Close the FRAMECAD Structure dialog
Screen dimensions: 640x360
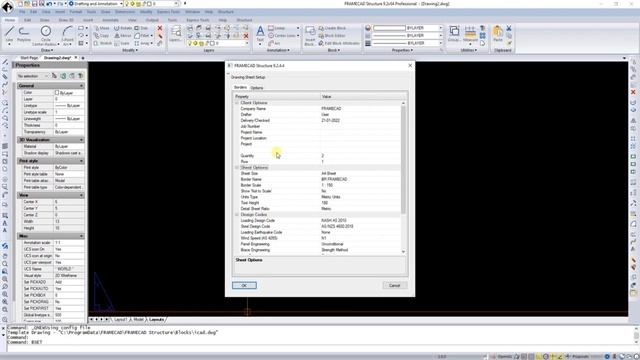pyautogui.click(x=410, y=65)
